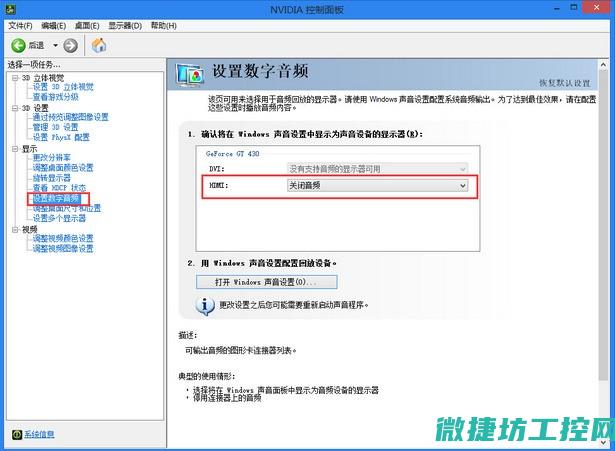Collapse the 3D 立体视觉 tree node
The width and height of the screenshot is (615, 451).
click(15, 78)
